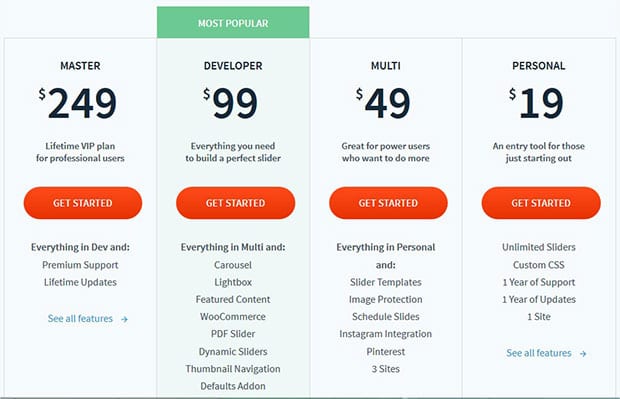The width and height of the screenshot is (620, 399).
Task: Click the MASTER plan heading
Action: pos(80,66)
